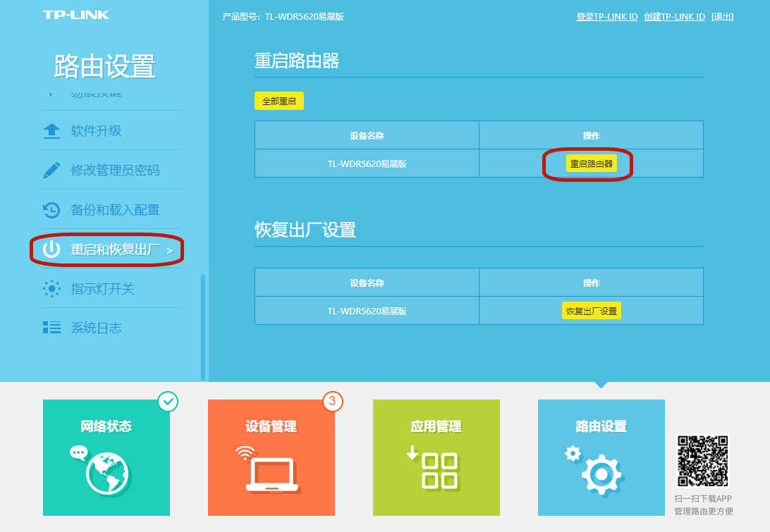Click the power icon for reboot section
Image resolution: width=770 pixels, height=532 pixels.
pyautogui.click(x=51, y=249)
